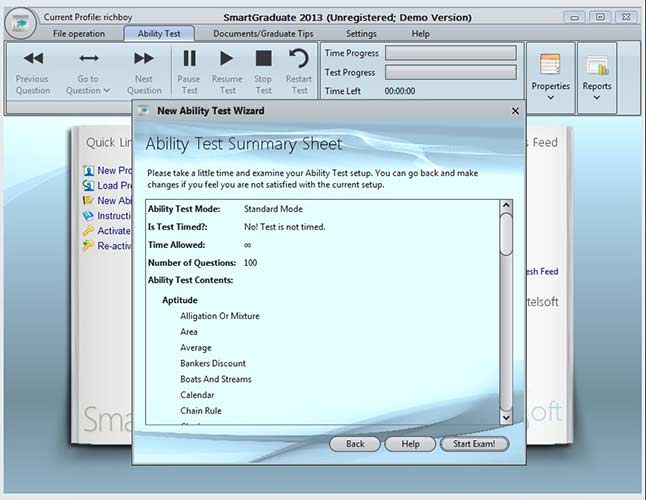This screenshot has height=500, width=646.
Task: Click the Load Profile quick link text
Action: [115, 185]
